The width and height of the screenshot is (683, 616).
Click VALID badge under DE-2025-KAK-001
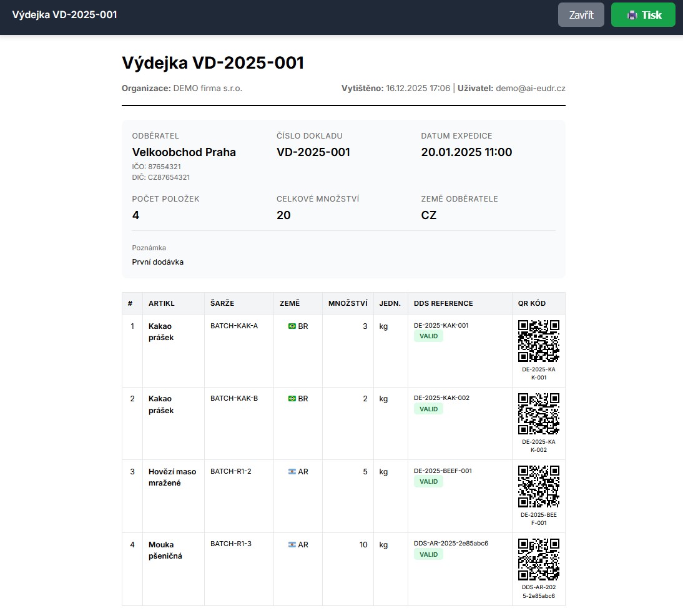click(428, 336)
